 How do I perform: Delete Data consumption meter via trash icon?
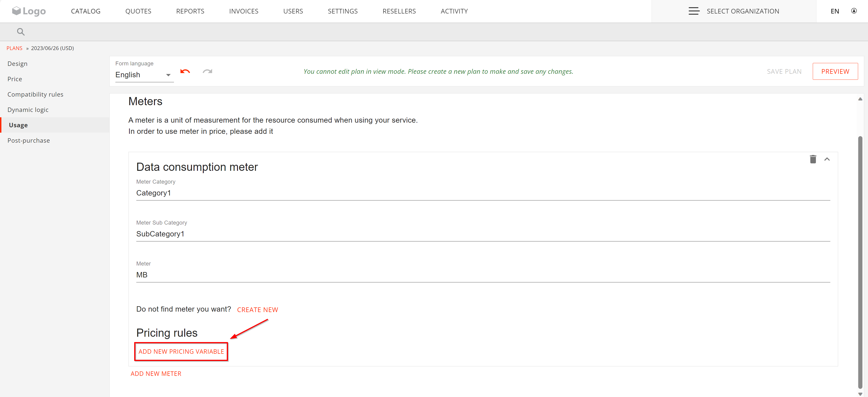pos(813,159)
